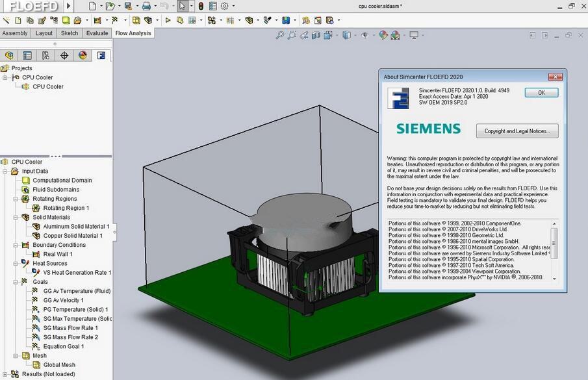588x380 pixels.
Task: Open the Options gear icon
Action: pos(225,6)
